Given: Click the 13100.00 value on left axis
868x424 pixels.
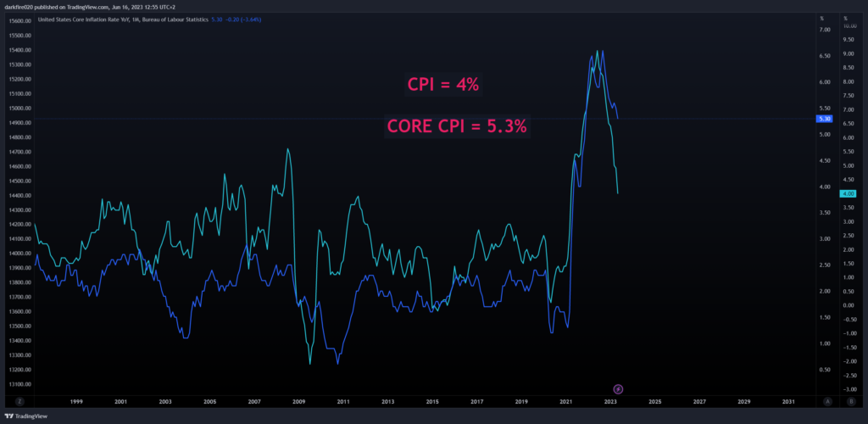Looking at the screenshot, I should (x=19, y=384).
